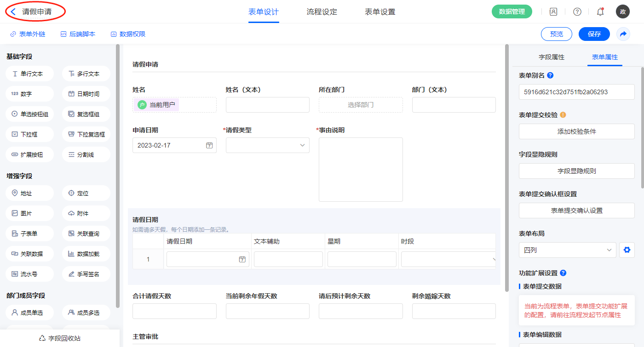Click the calendar icon in 申请日期 field
Screen dimensions: 644x347
(x=209, y=145)
